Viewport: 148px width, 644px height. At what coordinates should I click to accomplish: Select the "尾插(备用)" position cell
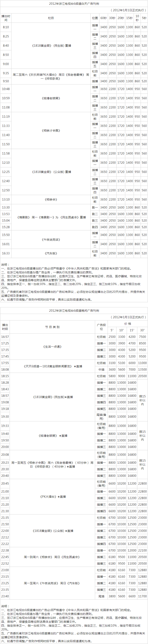[101, 416]
